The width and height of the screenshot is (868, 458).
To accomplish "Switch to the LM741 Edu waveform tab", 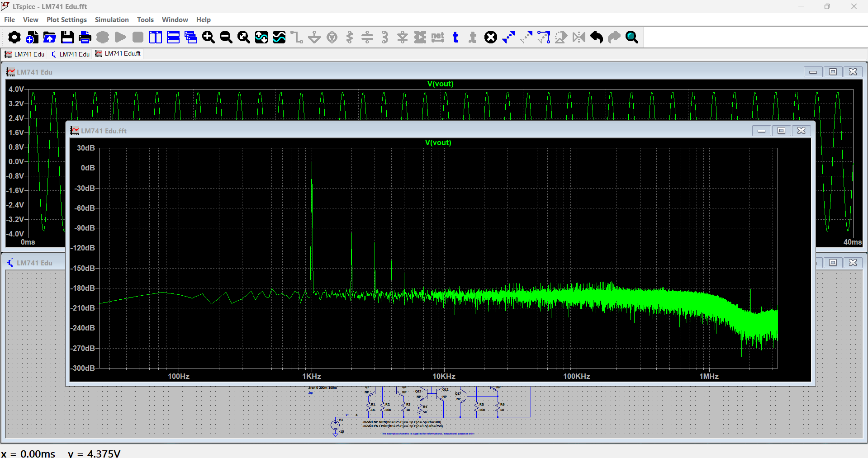I will click(25, 54).
